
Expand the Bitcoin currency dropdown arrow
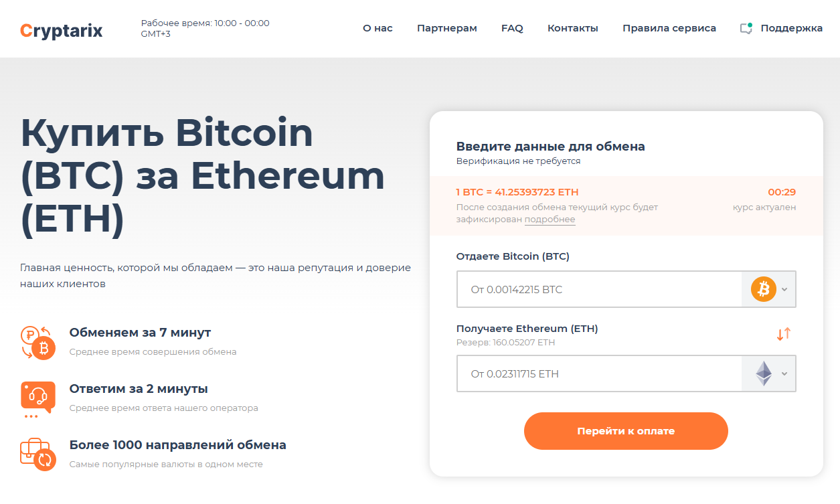pos(784,289)
